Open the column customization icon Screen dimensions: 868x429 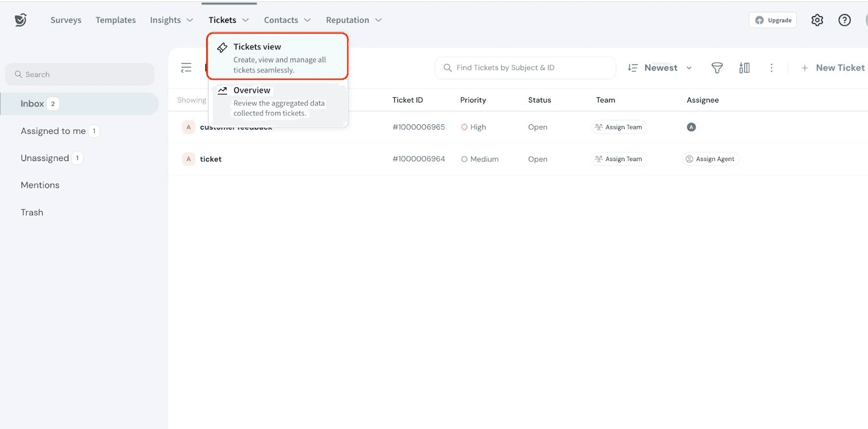coord(744,68)
